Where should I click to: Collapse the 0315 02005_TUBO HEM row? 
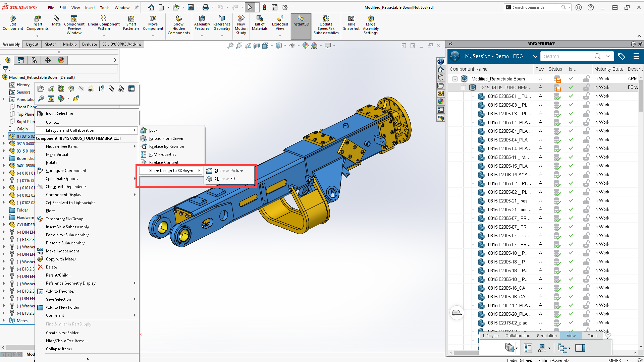click(463, 88)
